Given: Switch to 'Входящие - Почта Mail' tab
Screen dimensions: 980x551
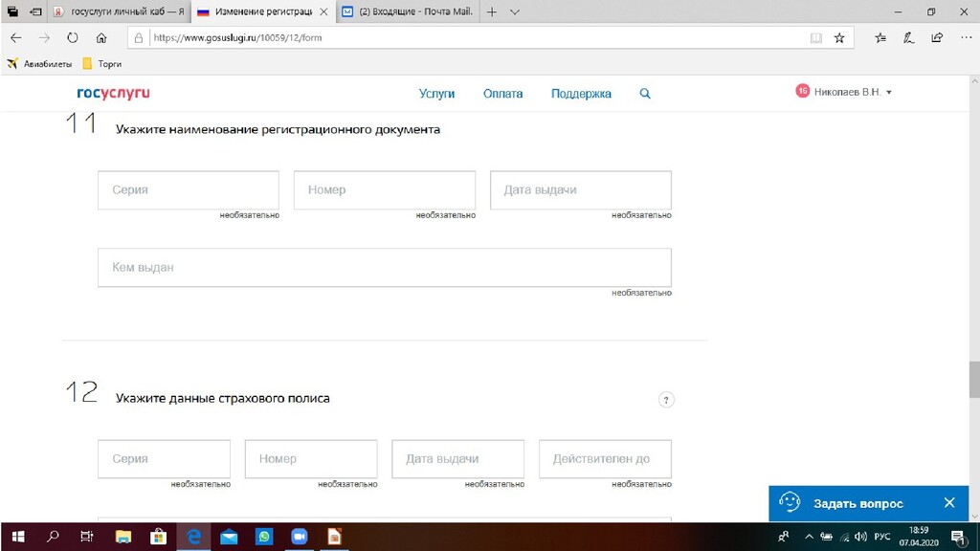Looking at the screenshot, I should [x=409, y=11].
